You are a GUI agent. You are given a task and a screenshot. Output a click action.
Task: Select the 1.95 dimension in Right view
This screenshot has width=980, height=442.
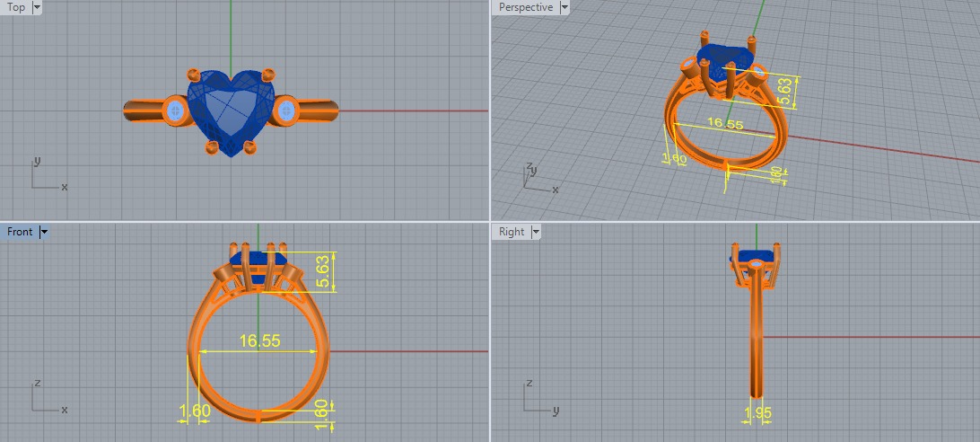point(758,412)
